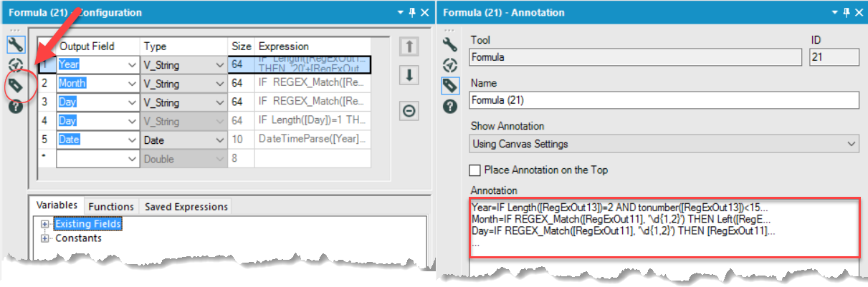Switch to the Saved Expressions tab

(186, 206)
